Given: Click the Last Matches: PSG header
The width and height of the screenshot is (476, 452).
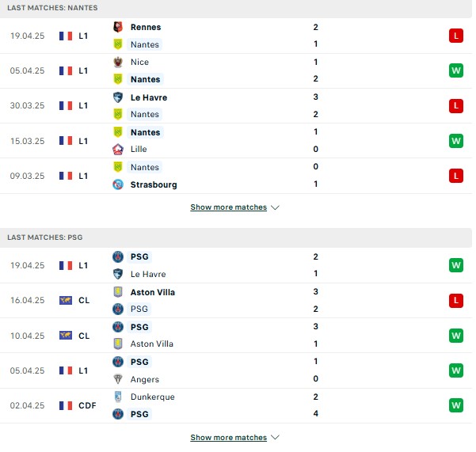Looking at the screenshot, I should [x=45, y=237].
